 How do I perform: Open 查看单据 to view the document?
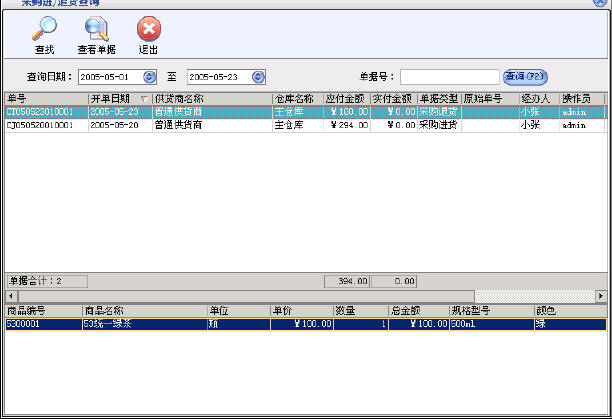tap(96, 30)
